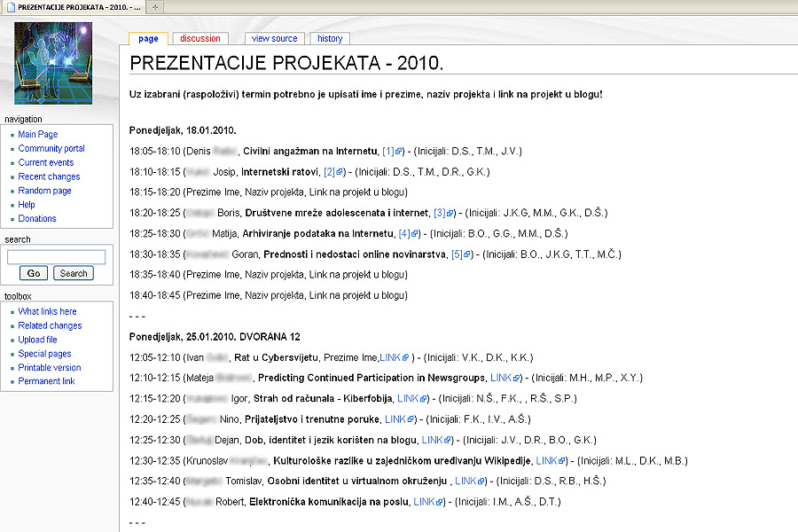Image resolution: width=798 pixels, height=532 pixels.
Task: Open LINK for 'Rat u Cybersvijetu'
Action: (x=395, y=358)
